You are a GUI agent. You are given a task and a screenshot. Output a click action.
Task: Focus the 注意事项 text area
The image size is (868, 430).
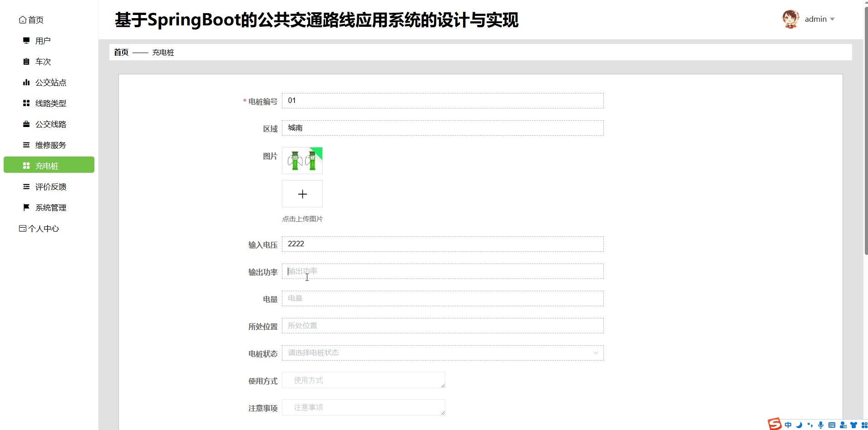point(364,407)
